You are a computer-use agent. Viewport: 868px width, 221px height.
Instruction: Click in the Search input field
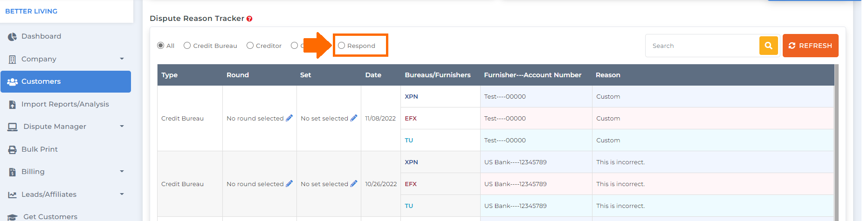(703, 46)
